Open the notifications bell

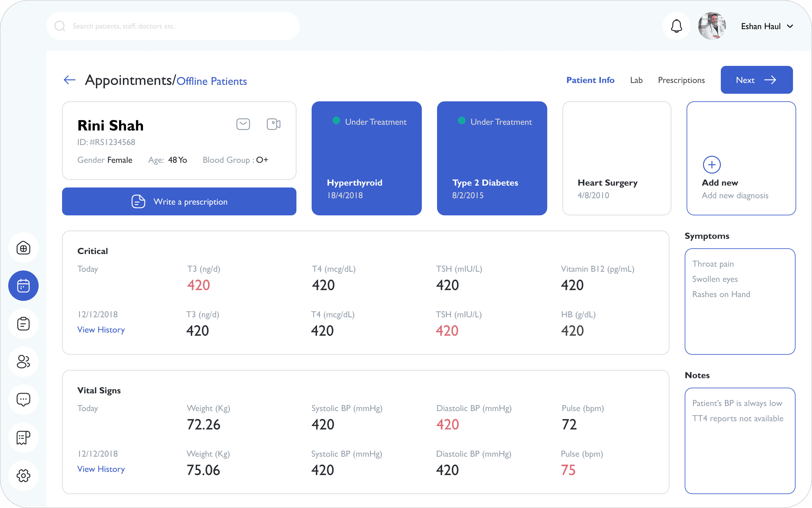(x=676, y=26)
